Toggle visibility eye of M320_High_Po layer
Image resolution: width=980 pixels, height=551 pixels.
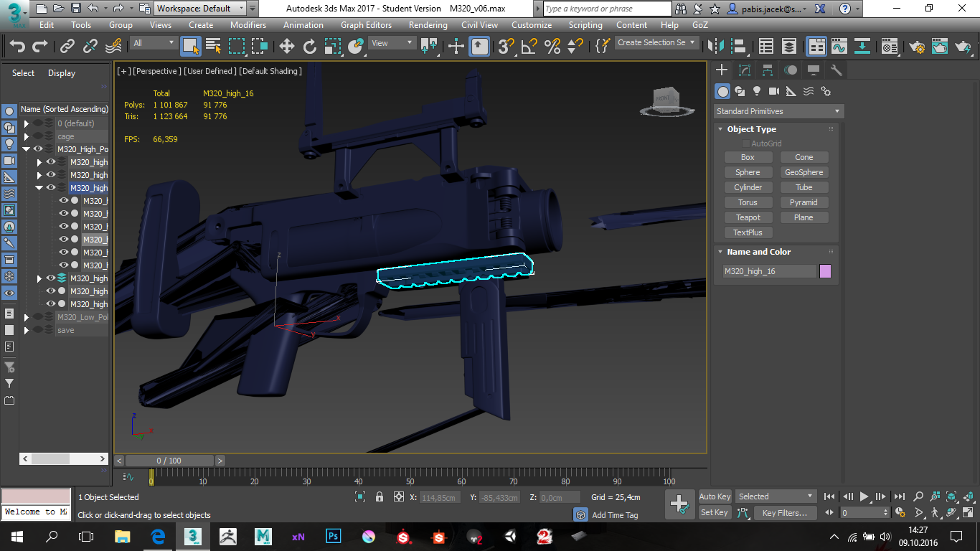pos(38,149)
